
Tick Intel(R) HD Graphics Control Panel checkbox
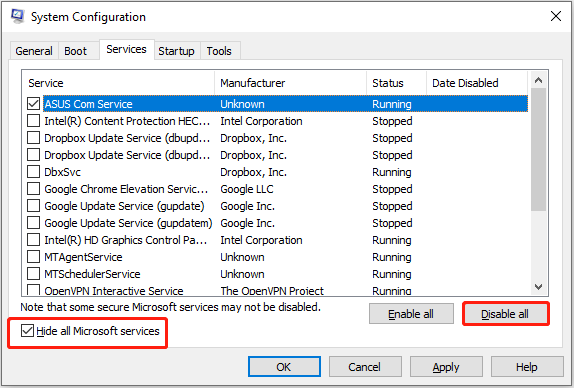(33, 240)
